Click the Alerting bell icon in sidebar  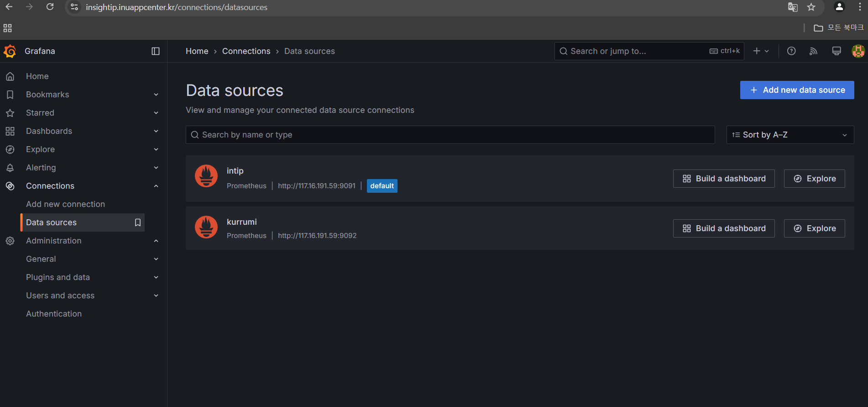(10, 168)
